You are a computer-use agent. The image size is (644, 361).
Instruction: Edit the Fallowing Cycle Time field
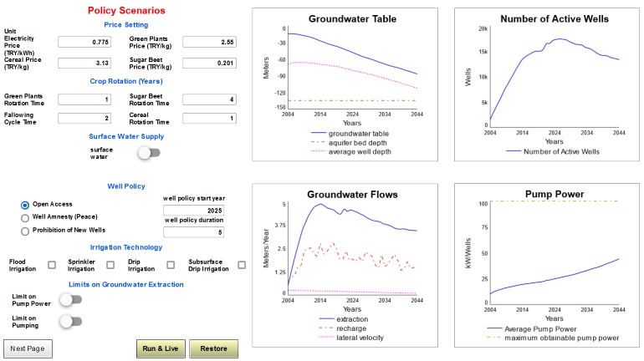pyautogui.click(x=84, y=118)
